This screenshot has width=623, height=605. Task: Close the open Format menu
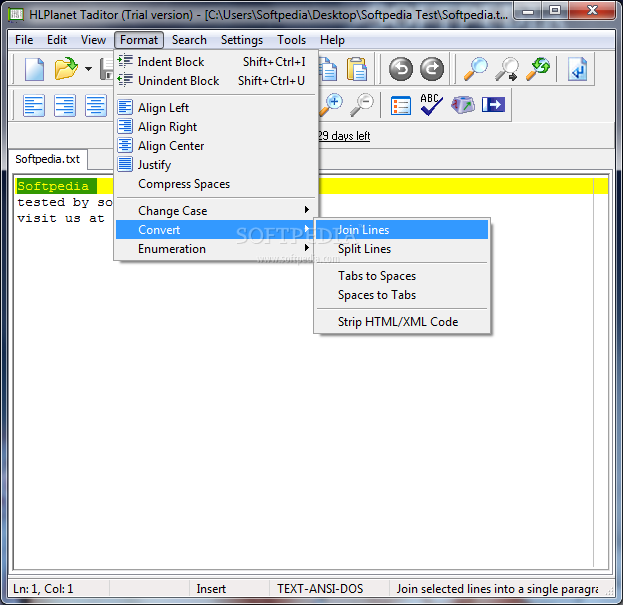click(139, 40)
